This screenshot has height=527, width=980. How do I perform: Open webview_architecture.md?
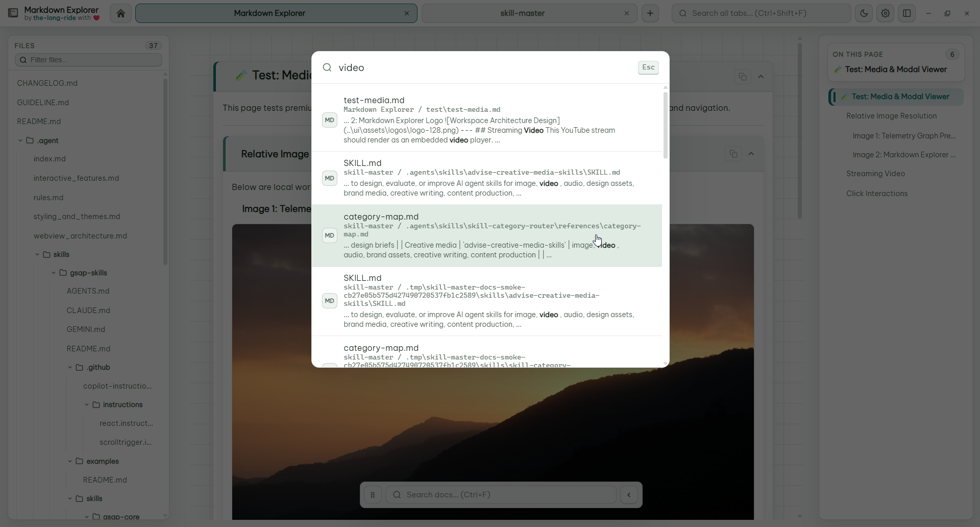pyautogui.click(x=80, y=236)
